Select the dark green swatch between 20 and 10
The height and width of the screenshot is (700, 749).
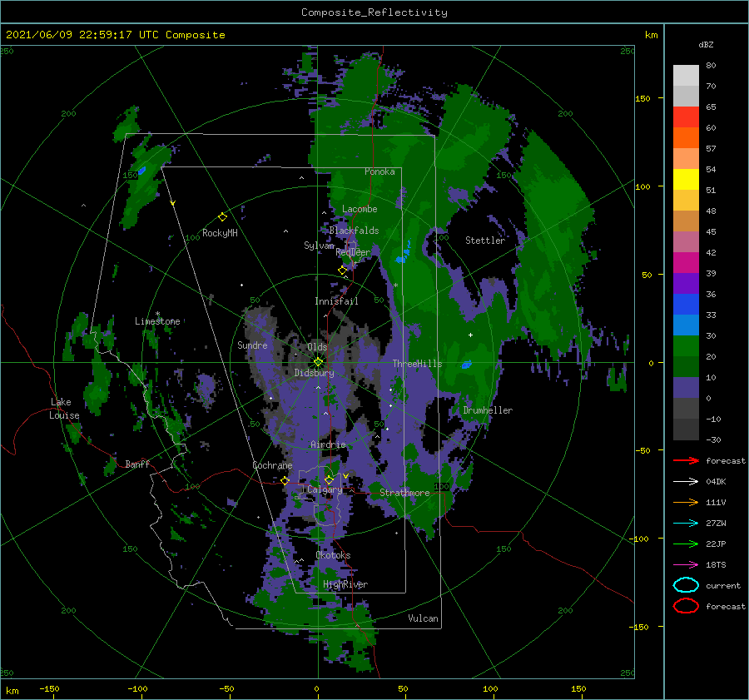click(686, 366)
